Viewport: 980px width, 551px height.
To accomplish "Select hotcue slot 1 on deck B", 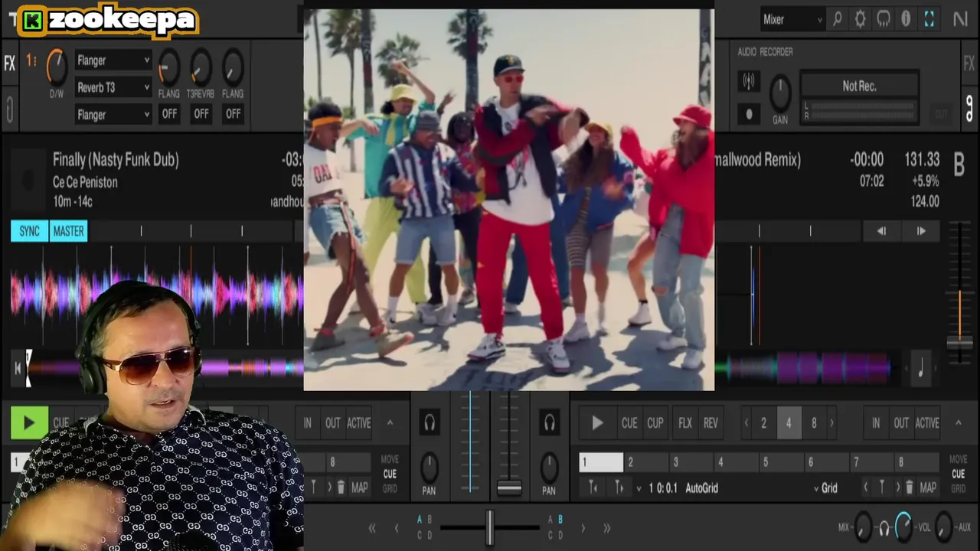I will tap(601, 462).
